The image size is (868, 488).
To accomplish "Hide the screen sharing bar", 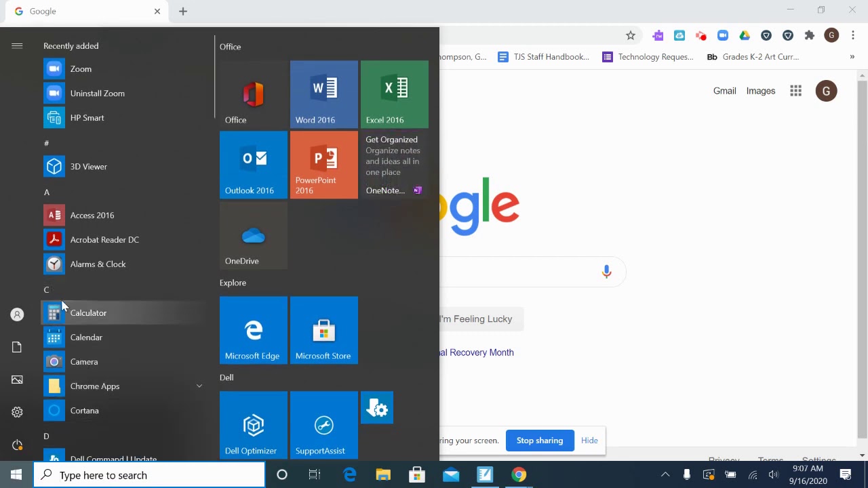I will (x=589, y=441).
